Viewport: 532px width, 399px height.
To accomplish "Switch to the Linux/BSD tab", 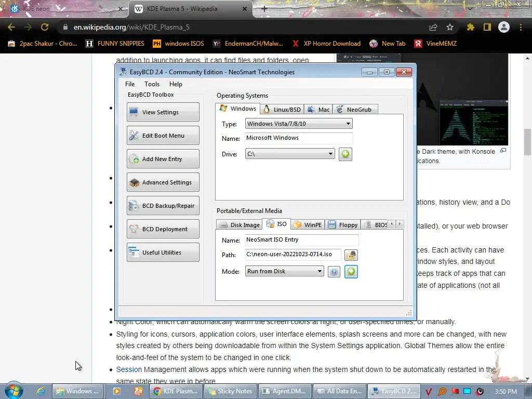I will click(282, 109).
